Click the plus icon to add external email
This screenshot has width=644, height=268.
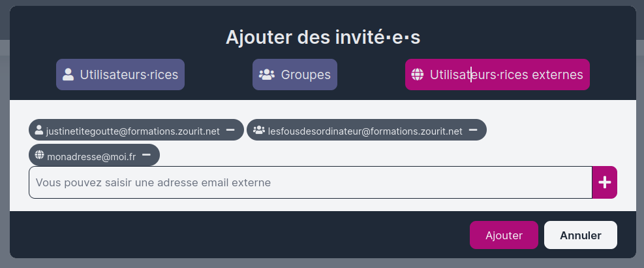604,182
